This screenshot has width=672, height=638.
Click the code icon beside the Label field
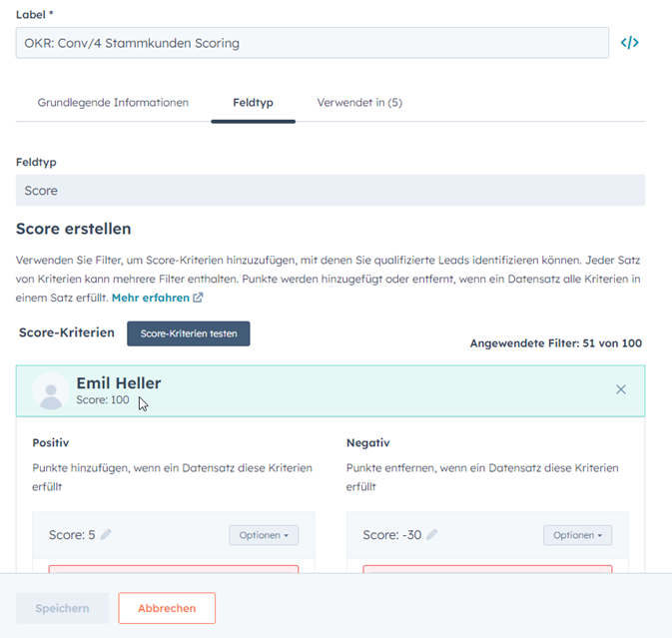point(629,43)
